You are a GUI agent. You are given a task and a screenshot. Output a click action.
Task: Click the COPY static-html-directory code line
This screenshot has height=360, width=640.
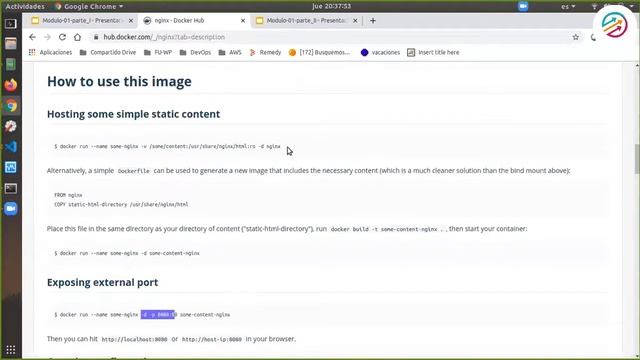[121, 204]
